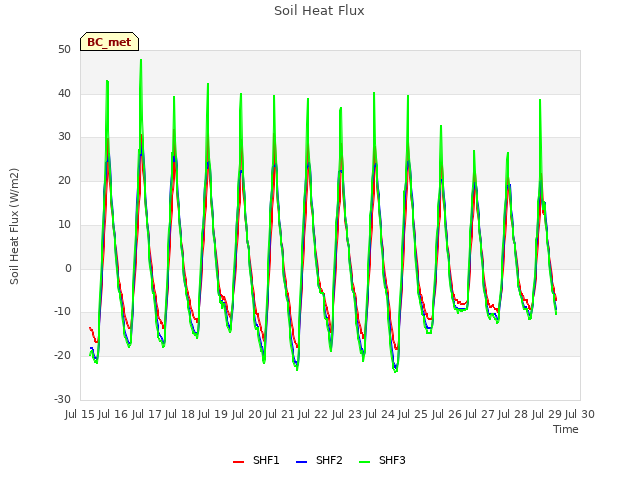Click the Soil Heat Flux (W/m2) axis label
The height and width of the screenshot is (480, 640).
point(14,226)
